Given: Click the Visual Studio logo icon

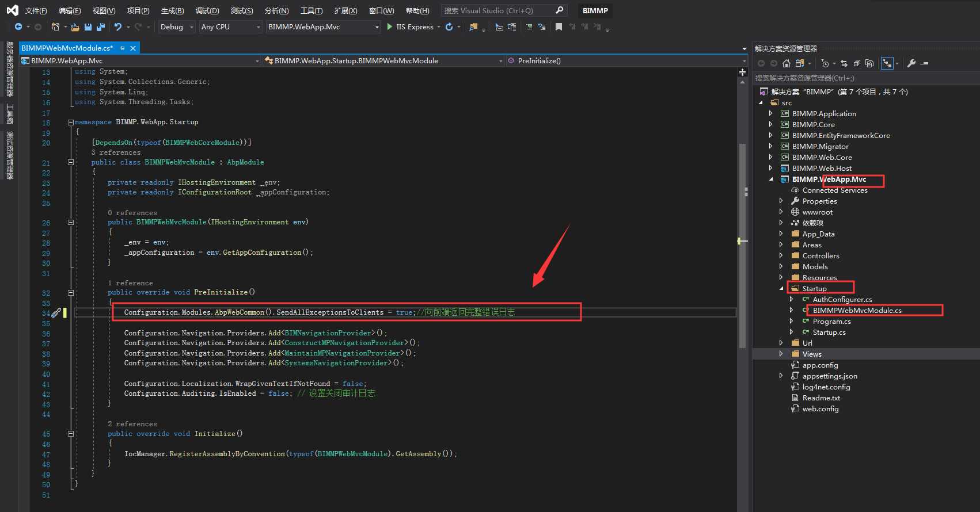Looking at the screenshot, I should point(12,10).
